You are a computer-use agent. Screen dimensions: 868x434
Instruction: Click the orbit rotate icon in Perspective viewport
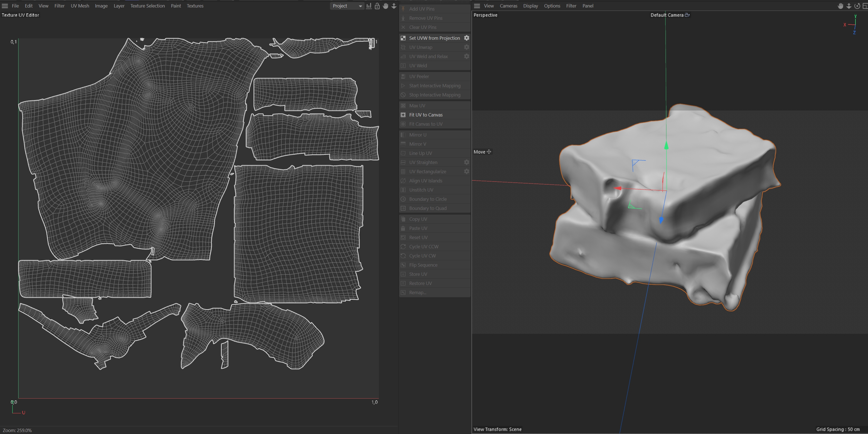click(857, 6)
